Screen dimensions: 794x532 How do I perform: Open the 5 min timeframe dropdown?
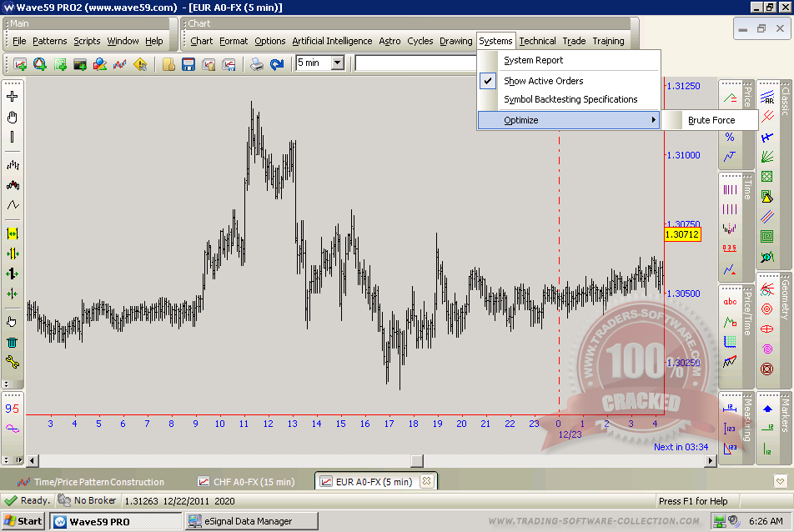pyautogui.click(x=337, y=63)
